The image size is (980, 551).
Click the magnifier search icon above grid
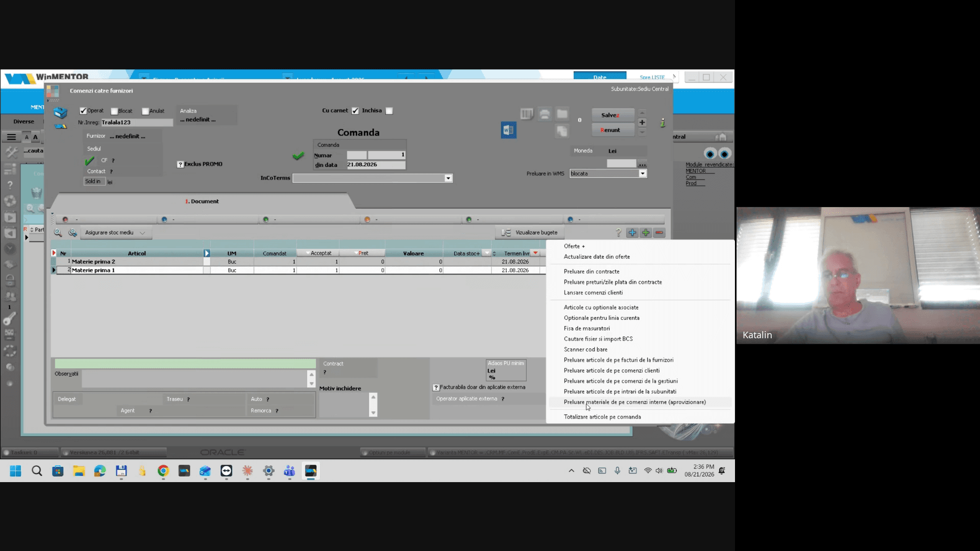(58, 233)
